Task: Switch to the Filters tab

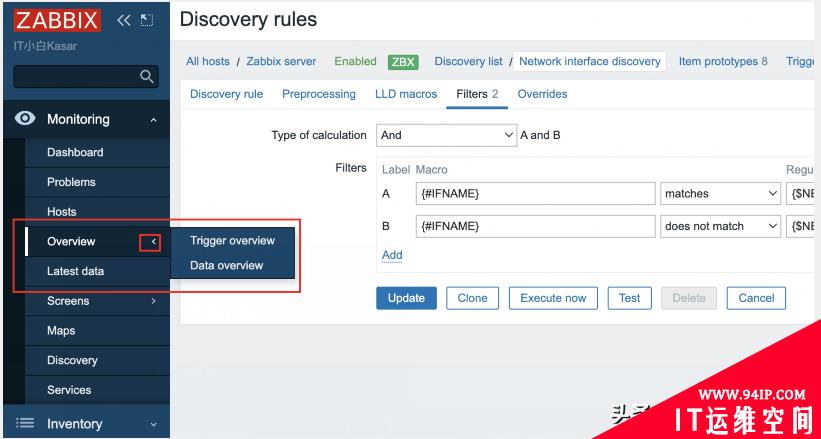Action: [477, 94]
